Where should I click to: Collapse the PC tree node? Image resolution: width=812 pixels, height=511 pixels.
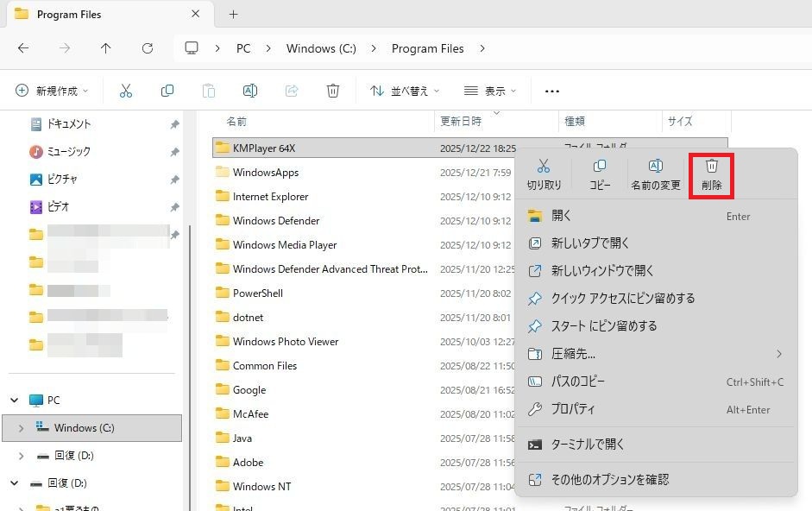coord(14,401)
